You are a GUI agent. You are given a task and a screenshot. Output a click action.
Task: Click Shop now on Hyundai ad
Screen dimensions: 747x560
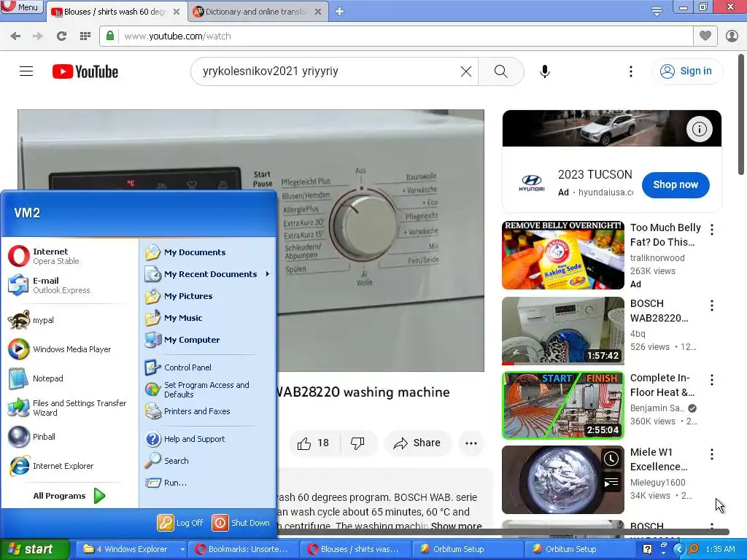coord(675,184)
